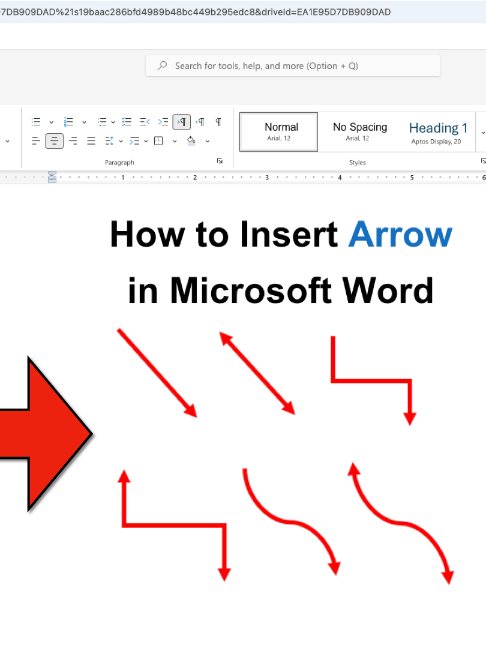Image resolution: width=486 pixels, height=648 pixels.
Task: Open the bullets style dropdown arrow
Action: 51,122
